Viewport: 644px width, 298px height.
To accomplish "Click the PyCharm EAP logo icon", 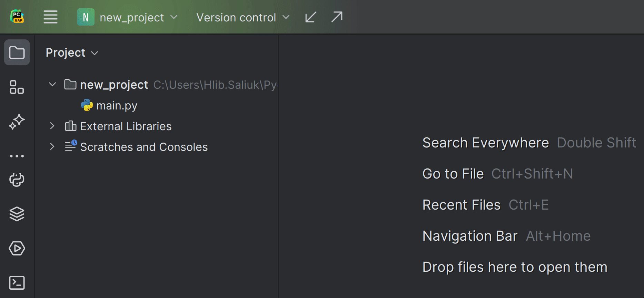I will [17, 17].
